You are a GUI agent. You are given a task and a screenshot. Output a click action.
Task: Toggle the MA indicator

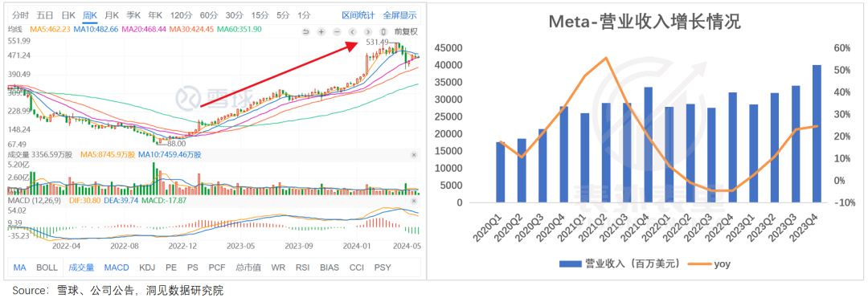coord(19,267)
